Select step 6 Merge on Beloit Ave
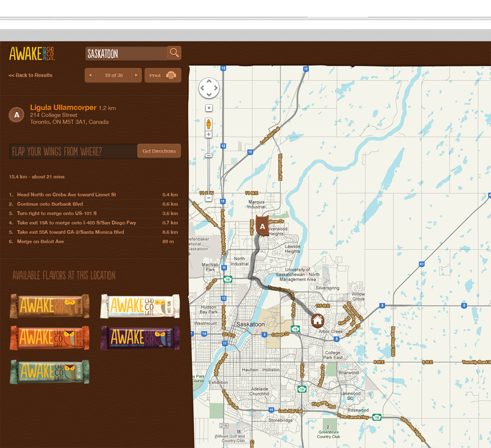Viewport: 491px width, 448px height. pos(93,242)
